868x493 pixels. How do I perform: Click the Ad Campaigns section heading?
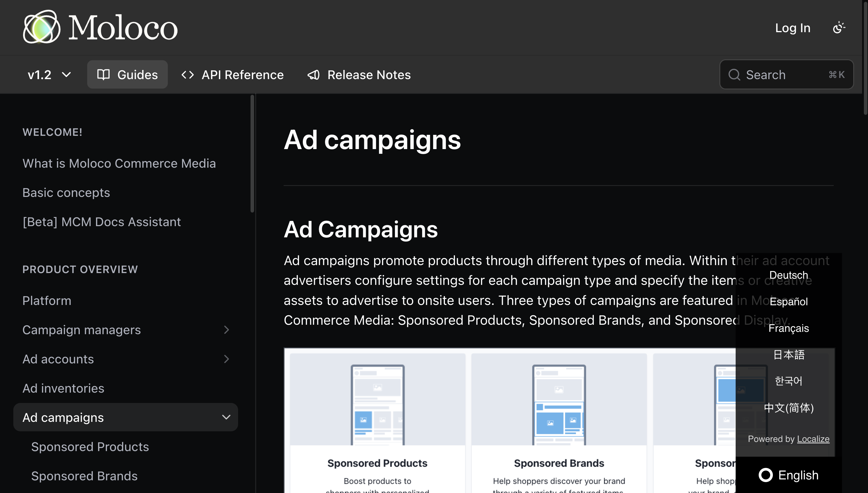coord(360,230)
